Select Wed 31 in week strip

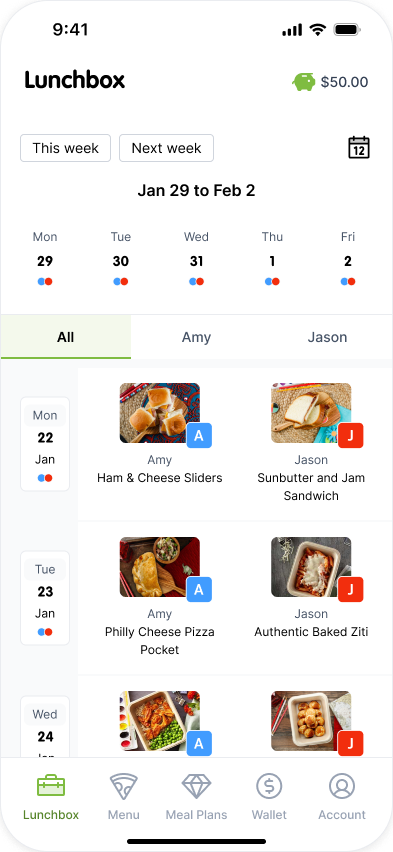click(196, 259)
